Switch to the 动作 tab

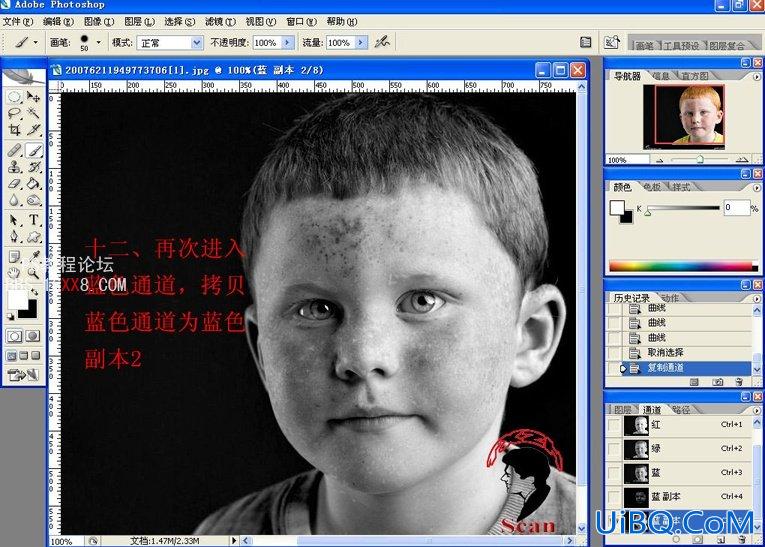670,298
